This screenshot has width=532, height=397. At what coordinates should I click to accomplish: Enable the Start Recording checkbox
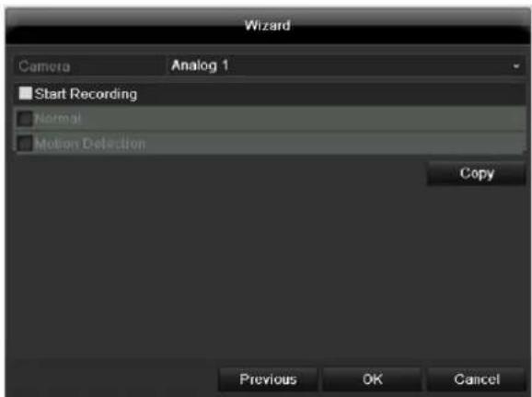point(26,93)
